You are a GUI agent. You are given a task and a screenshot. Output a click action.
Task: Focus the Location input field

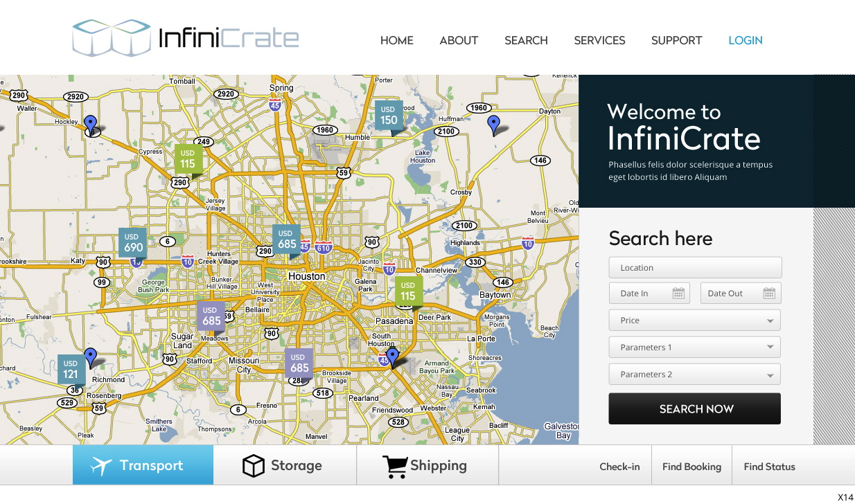(695, 268)
